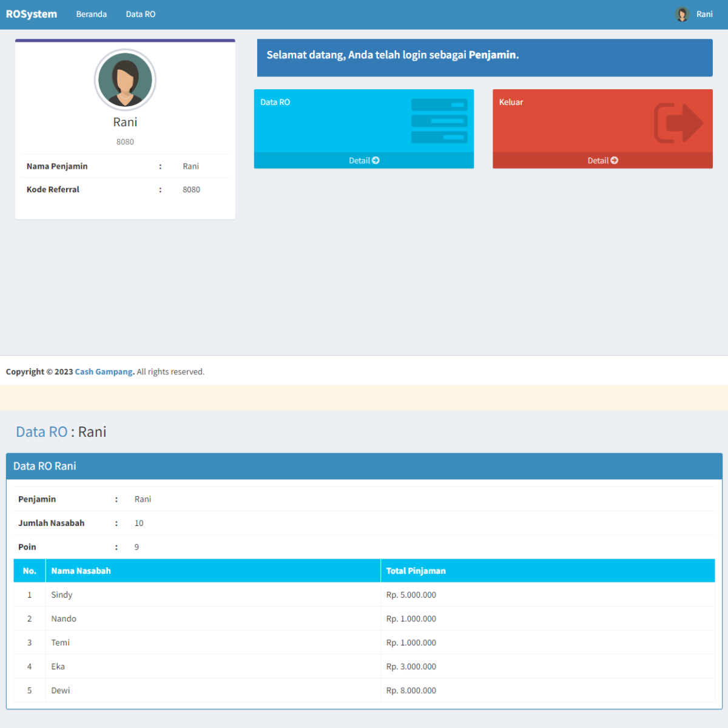Click the Nama Penjamin label
Screen dimensions: 728x728
point(57,166)
